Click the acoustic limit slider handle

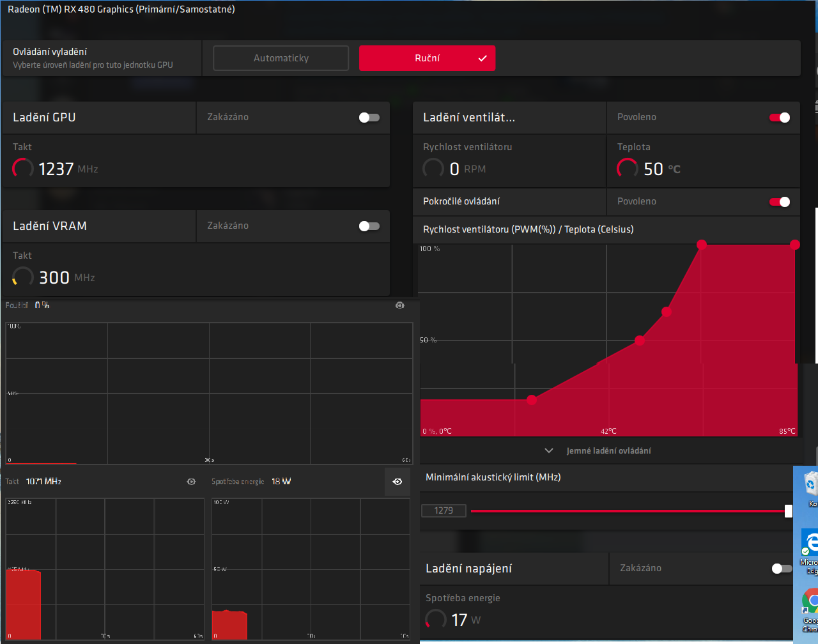pos(789,510)
